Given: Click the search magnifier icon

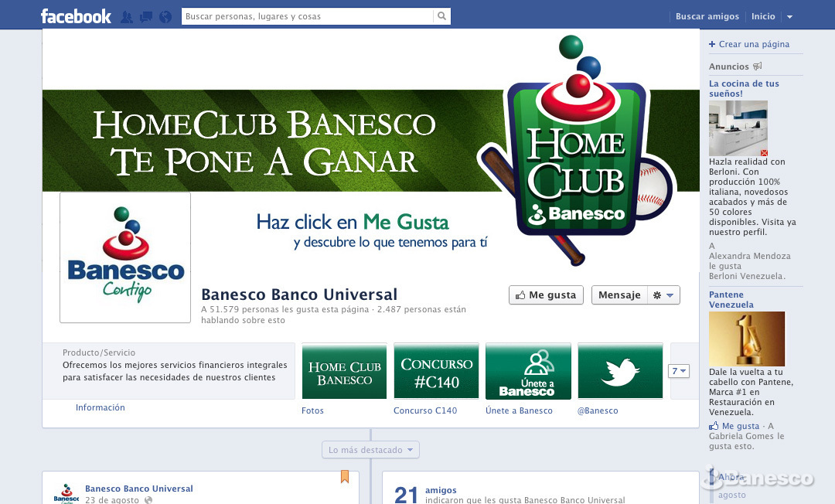Looking at the screenshot, I should pyautogui.click(x=441, y=16).
